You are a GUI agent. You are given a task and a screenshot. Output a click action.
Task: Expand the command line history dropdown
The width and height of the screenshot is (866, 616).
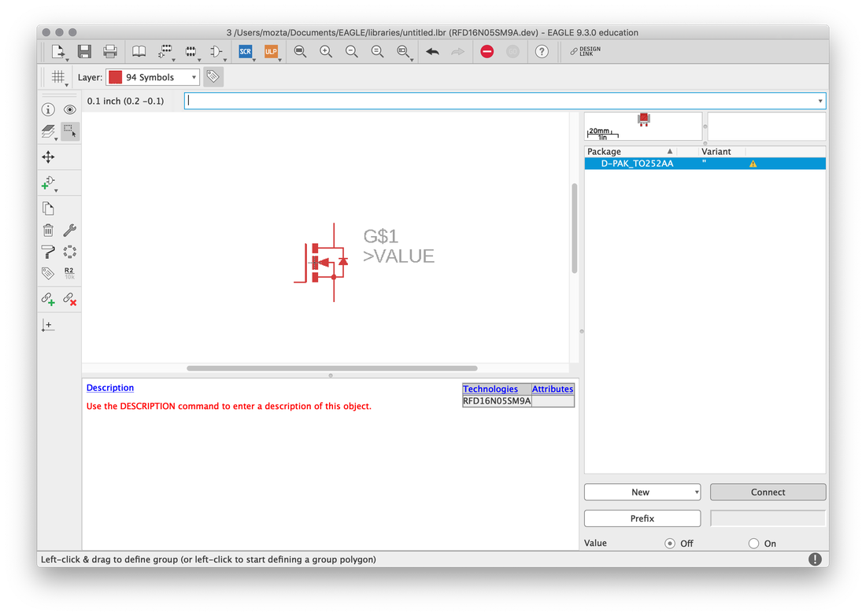point(820,101)
